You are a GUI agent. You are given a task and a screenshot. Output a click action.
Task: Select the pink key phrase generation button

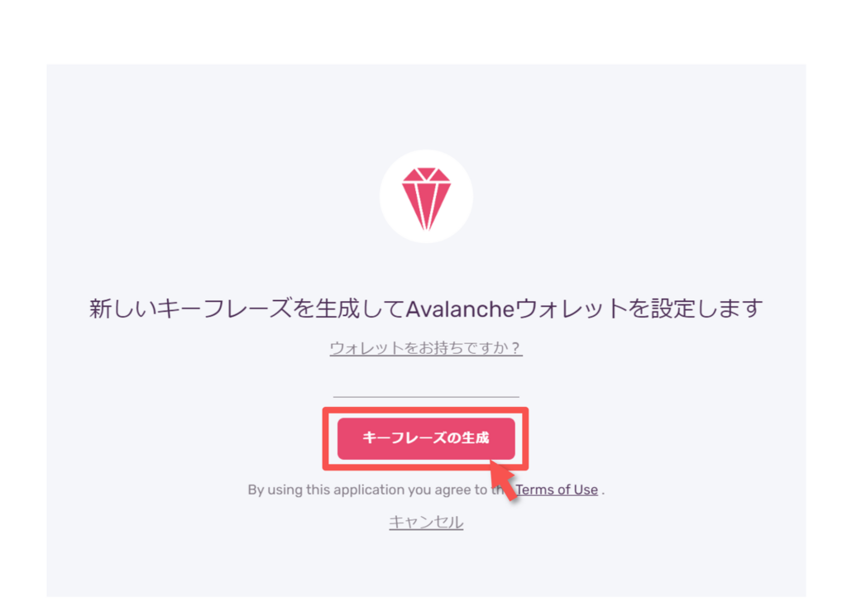click(x=426, y=438)
